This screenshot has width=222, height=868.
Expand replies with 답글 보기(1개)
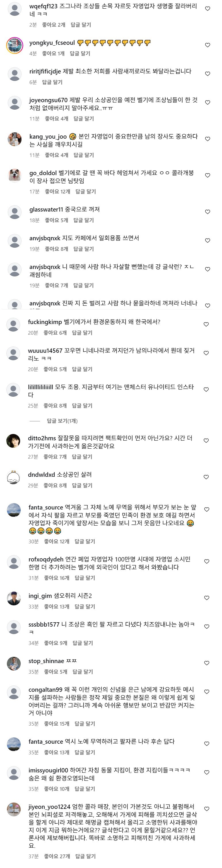62,421
